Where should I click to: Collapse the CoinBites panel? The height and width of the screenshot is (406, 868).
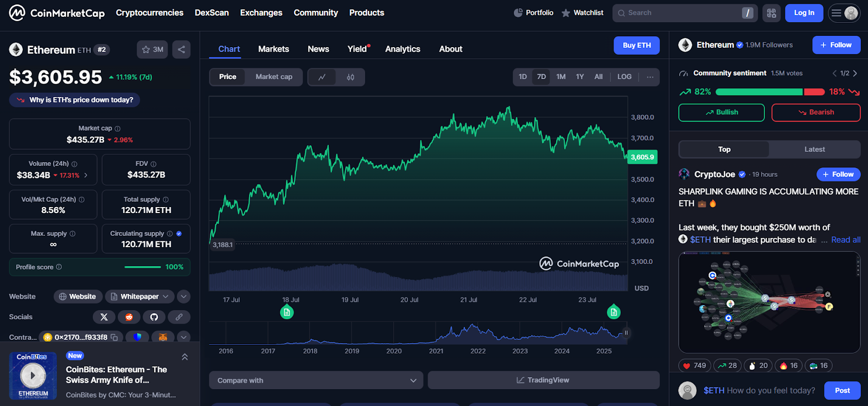(185, 357)
